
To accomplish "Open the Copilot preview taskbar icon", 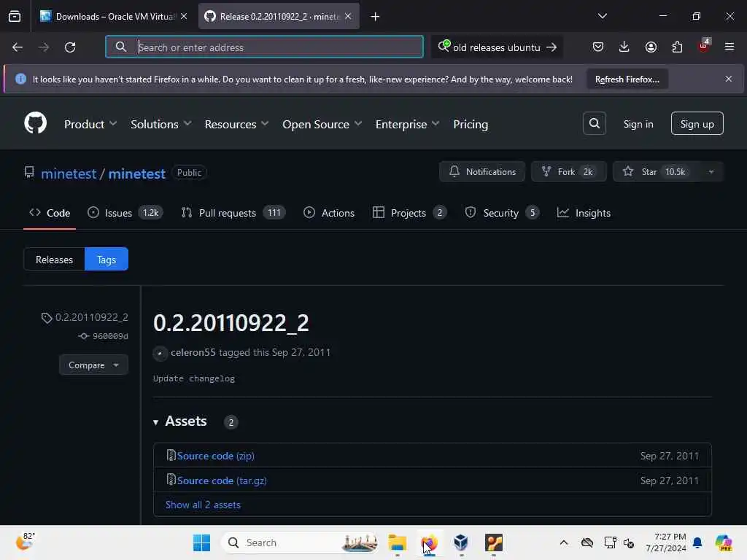I will 724,542.
